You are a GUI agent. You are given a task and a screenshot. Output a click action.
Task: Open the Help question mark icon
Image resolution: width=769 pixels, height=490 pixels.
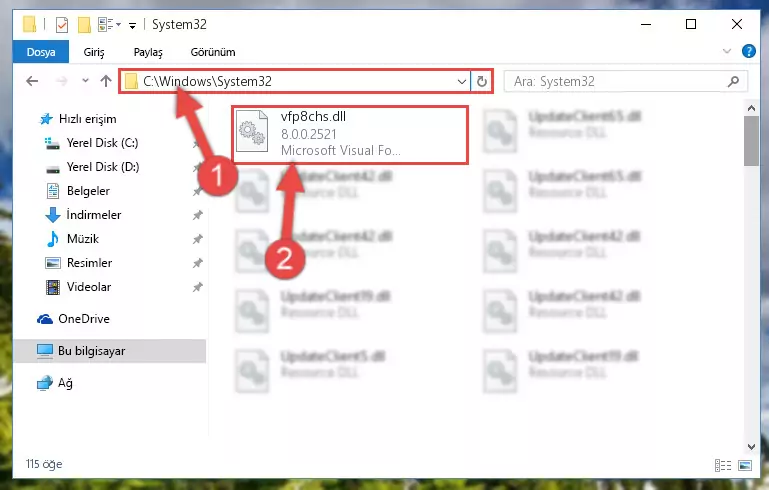click(x=748, y=51)
